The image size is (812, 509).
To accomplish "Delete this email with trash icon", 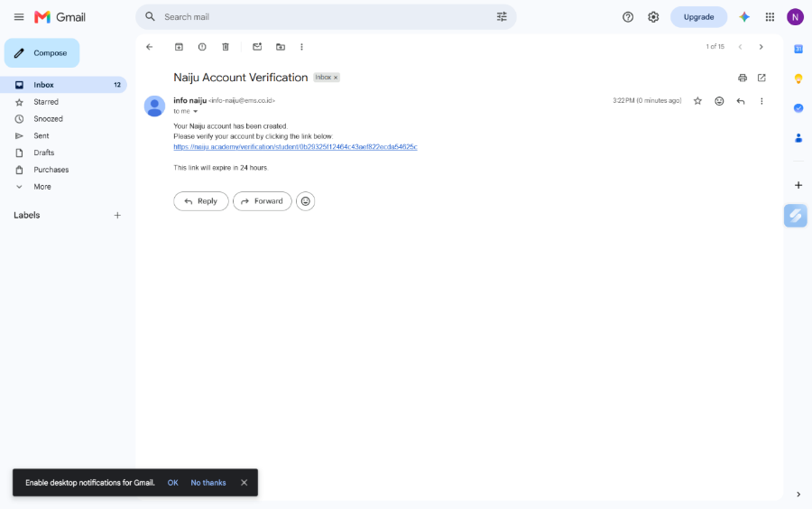I will pyautogui.click(x=226, y=47).
